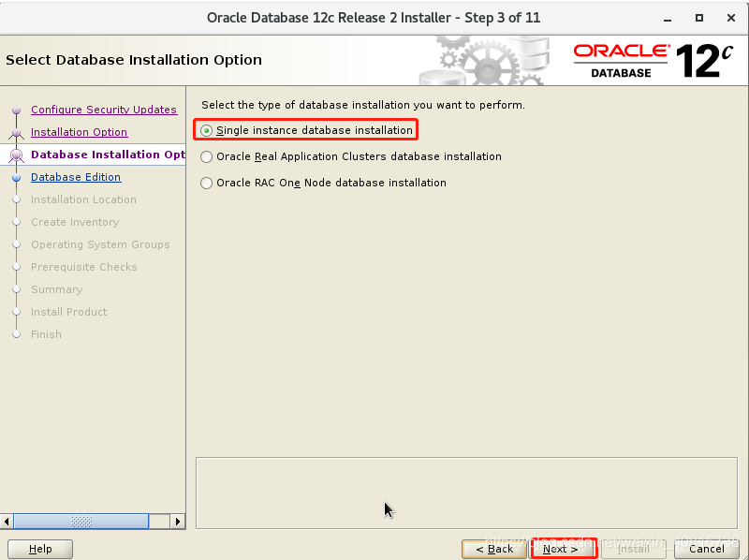Click the Operating System Groups step text
749x560 pixels.
[100, 244]
